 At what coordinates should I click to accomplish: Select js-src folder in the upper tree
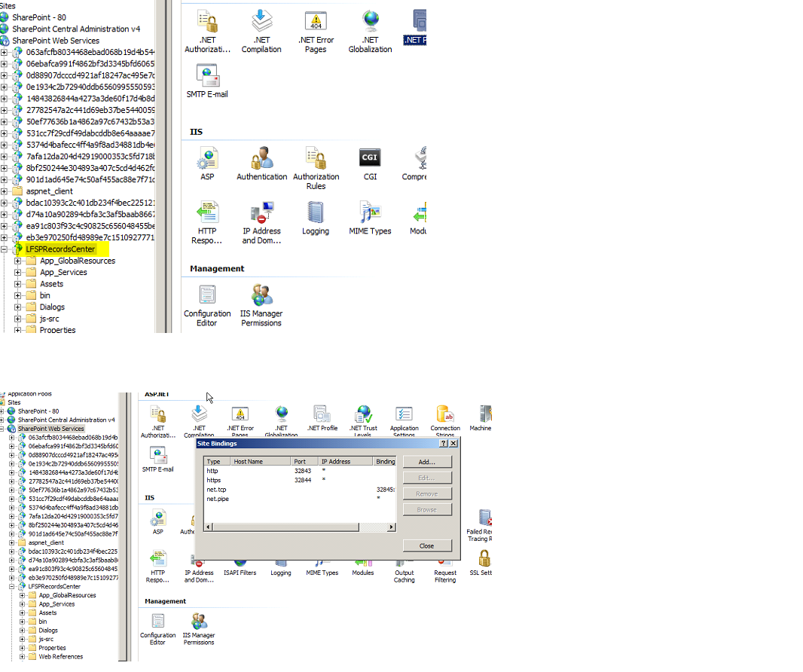[x=50, y=319]
